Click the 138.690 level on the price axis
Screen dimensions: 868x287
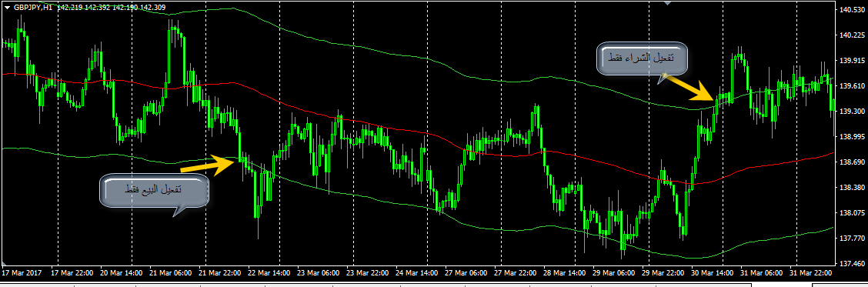point(852,162)
